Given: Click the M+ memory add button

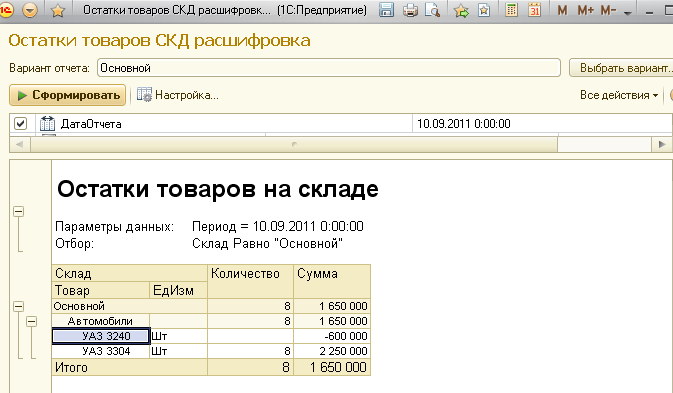Looking at the screenshot, I should 585,10.
